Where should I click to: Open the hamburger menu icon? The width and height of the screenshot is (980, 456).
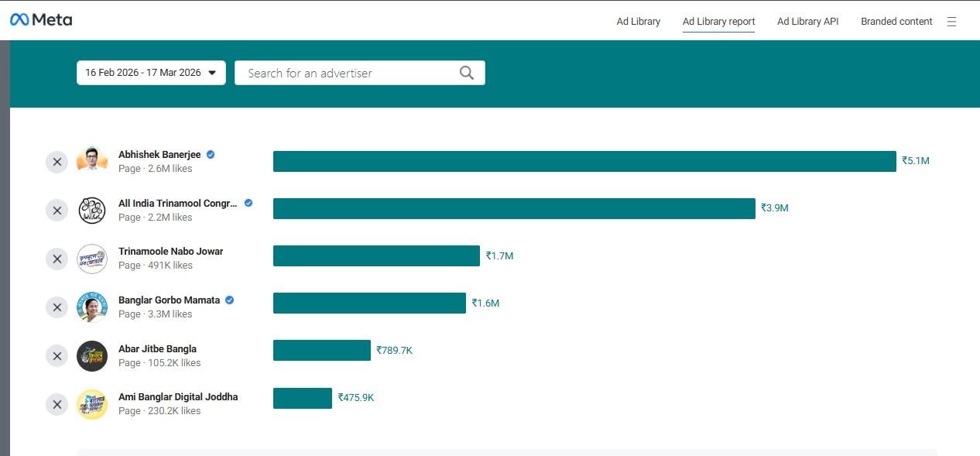[951, 22]
